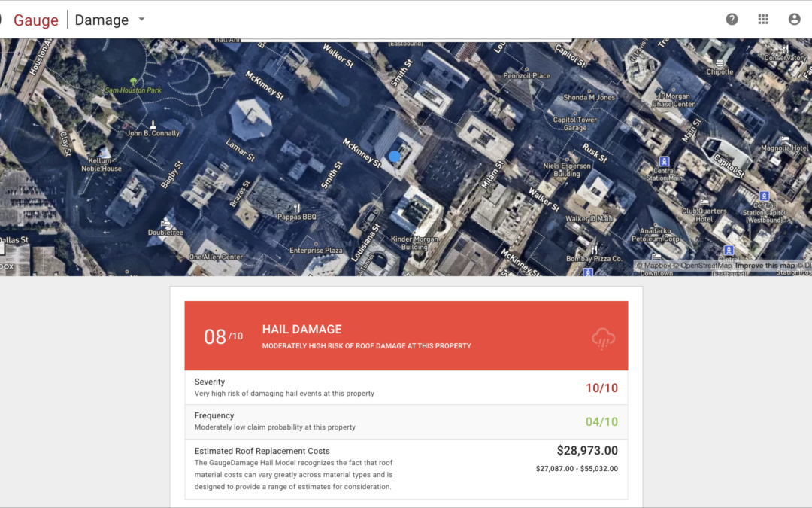
Task: Click the Anadarko Petroleum Corp label
Action: point(656,235)
